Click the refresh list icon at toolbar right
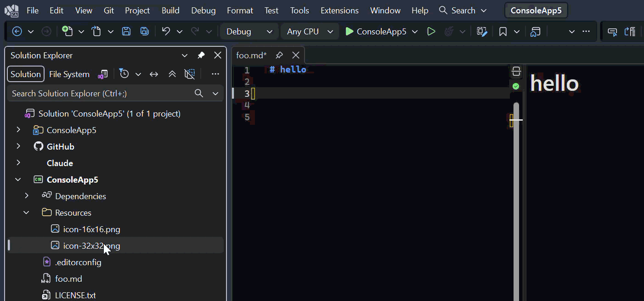This screenshot has width=644, height=301. point(630,31)
